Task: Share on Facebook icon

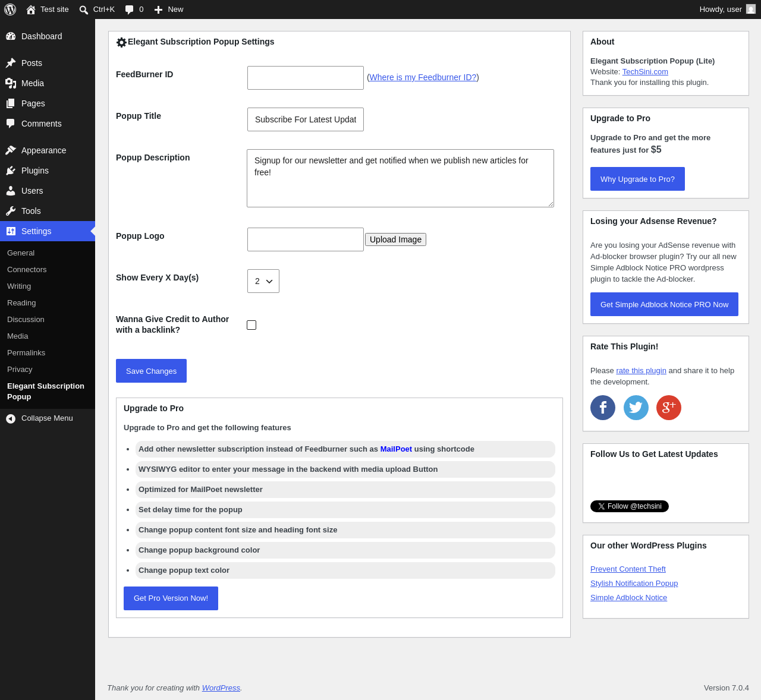Action: coord(603,408)
